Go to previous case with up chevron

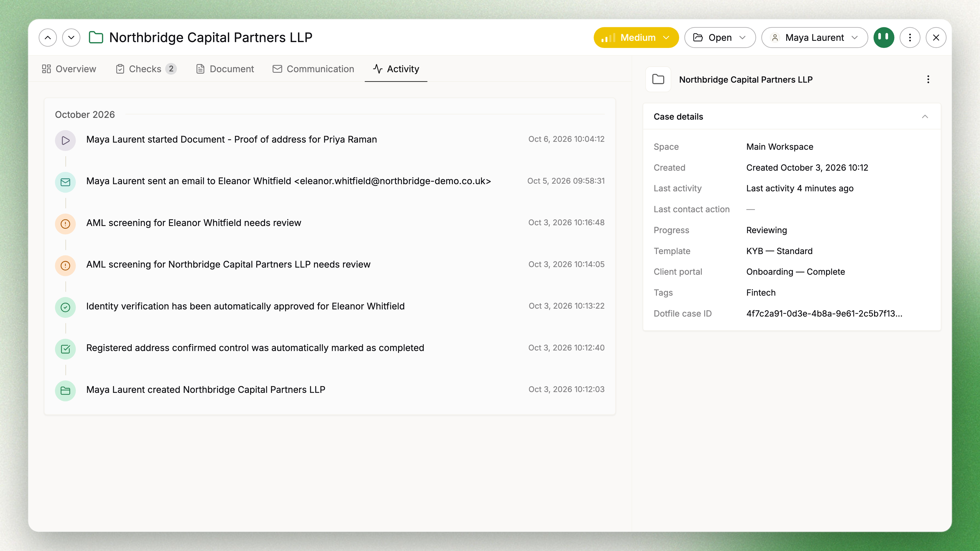point(47,38)
